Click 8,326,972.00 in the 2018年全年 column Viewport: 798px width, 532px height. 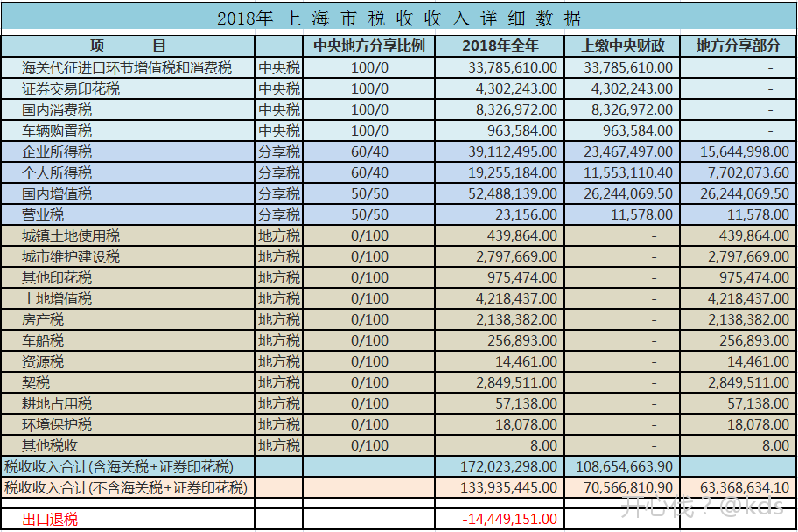516,110
